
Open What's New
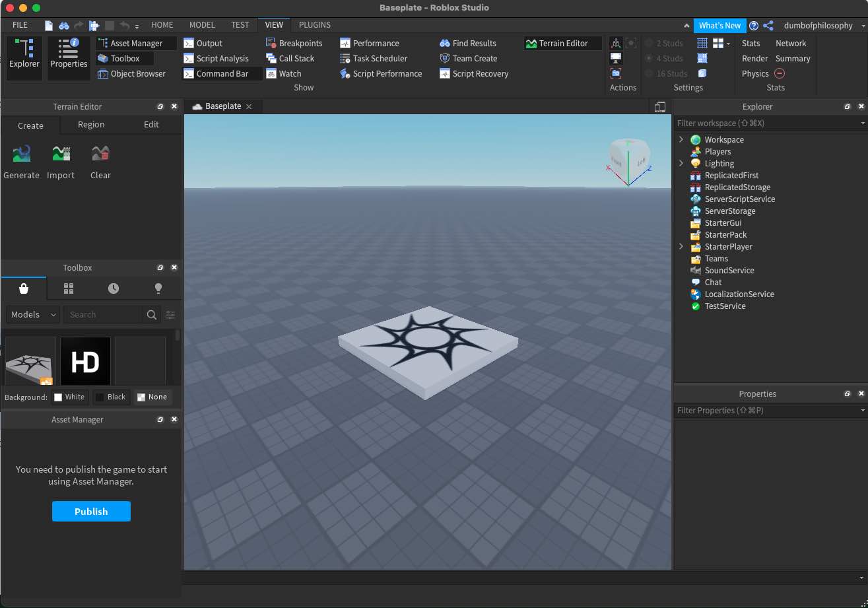click(x=719, y=26)
